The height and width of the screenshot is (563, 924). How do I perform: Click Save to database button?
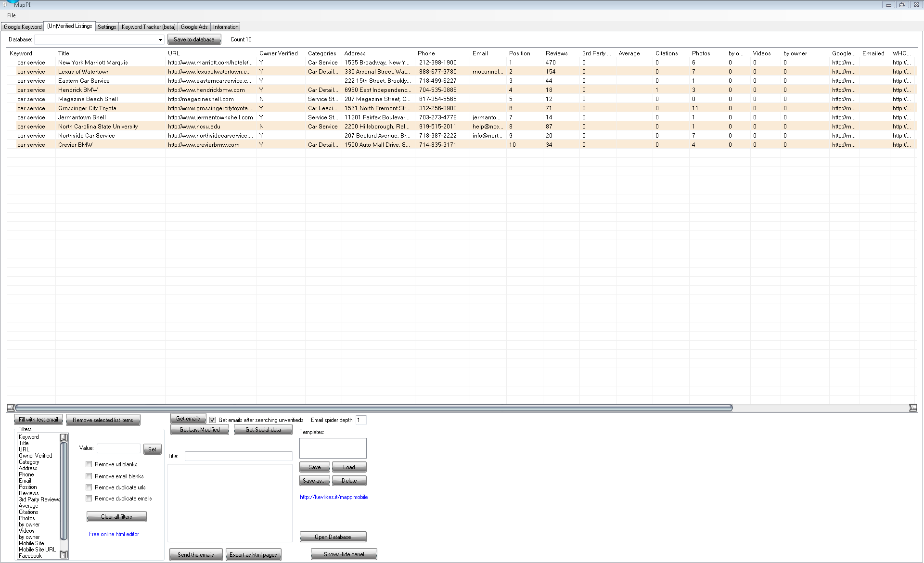coord(194,39)
